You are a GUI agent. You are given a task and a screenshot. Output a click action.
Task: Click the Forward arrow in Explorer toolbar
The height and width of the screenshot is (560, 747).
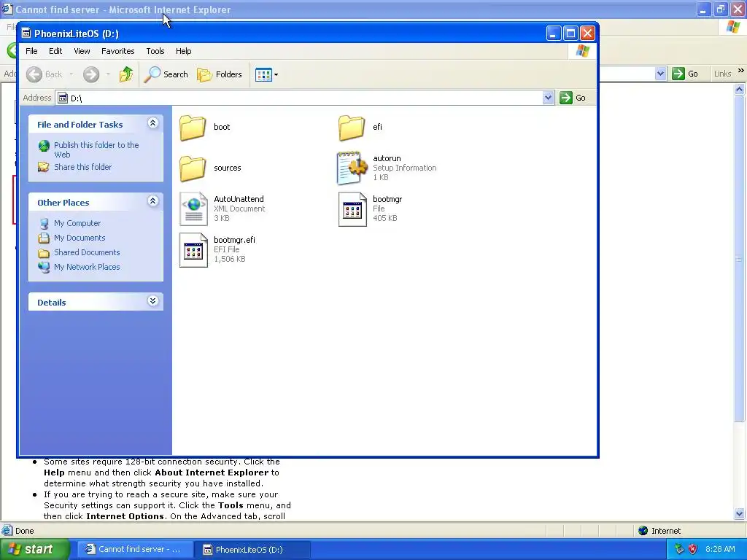click(x=91, y=74)
